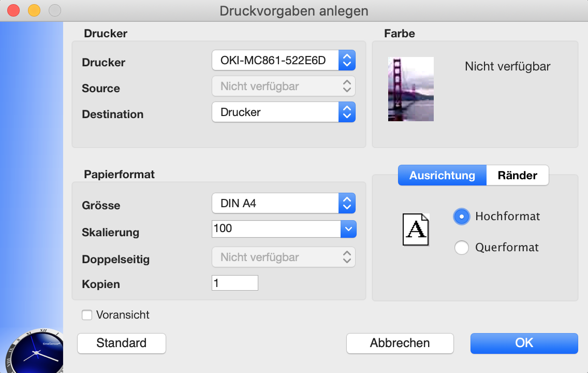The width and height of the screenshot is (588, 373).
Task: Switch to the Ränder tab
Action: coord(518,175)
